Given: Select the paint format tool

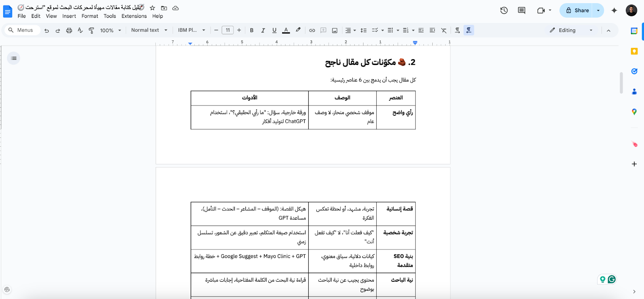Looking at the screenshot, I should click(91, 30).
